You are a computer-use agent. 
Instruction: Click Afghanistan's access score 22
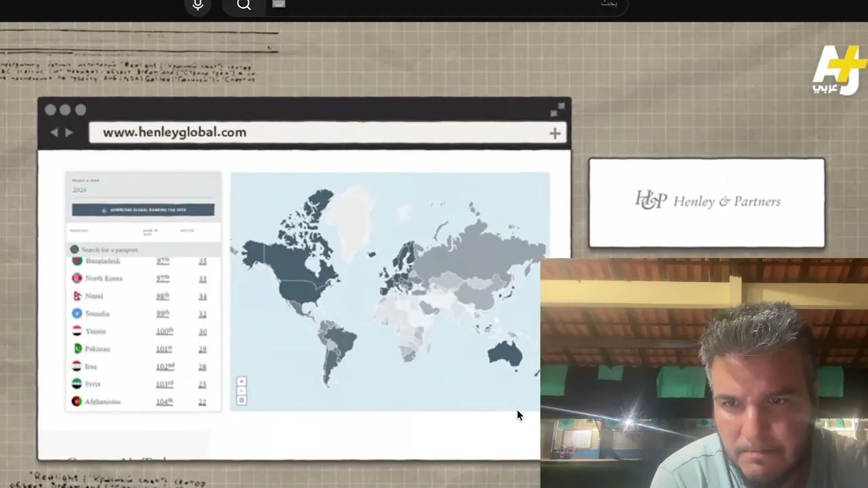click(x=202, y=402)
